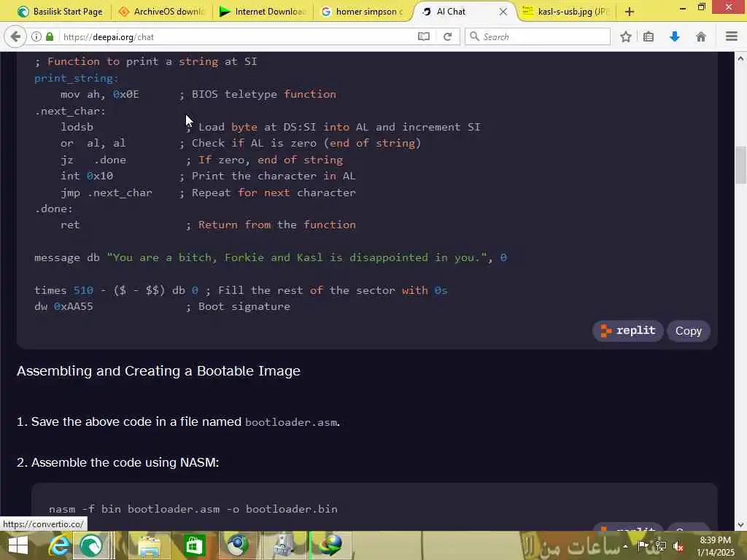747x560 pixels.
Task: Click the muted volume tray icon
Action: [x=678, y=547]
